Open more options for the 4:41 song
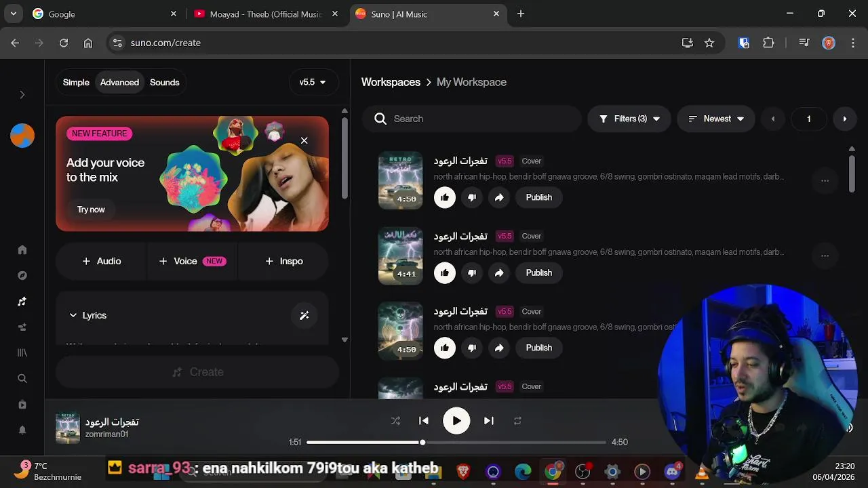 point(825,256)
